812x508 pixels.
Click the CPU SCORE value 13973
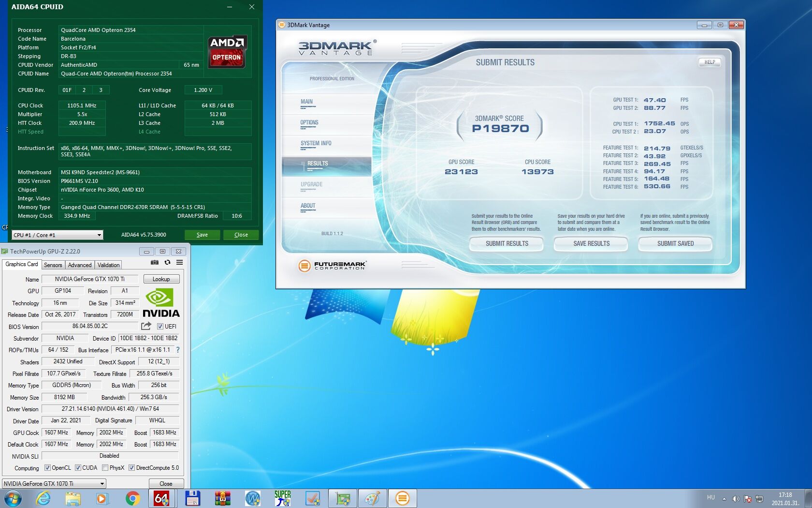(x=537, y=172)
